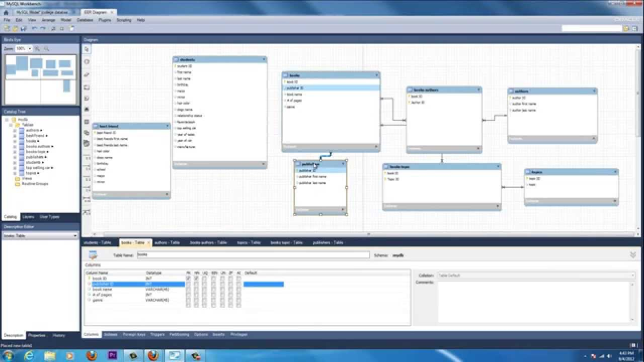Collapse the mydb schema tree node
The image size is (644, 362).
pyautogui.click(x=7, y=120)
